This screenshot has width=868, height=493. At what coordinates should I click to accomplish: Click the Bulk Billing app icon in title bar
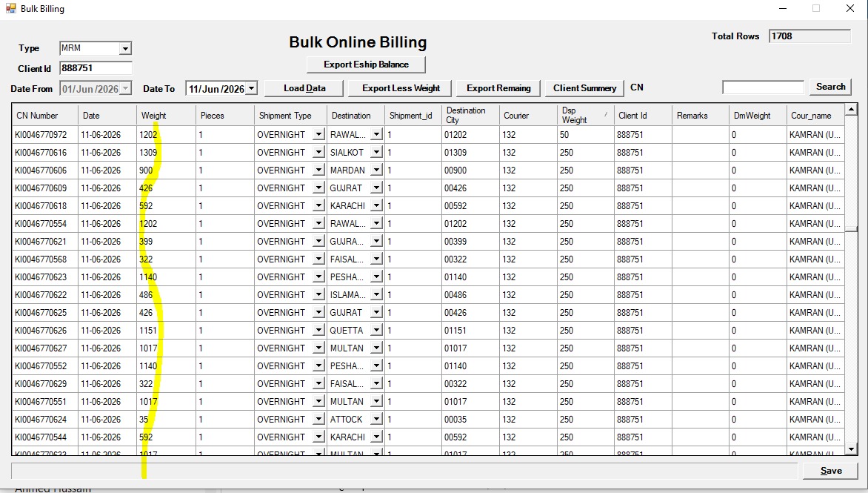click(10, 8)
